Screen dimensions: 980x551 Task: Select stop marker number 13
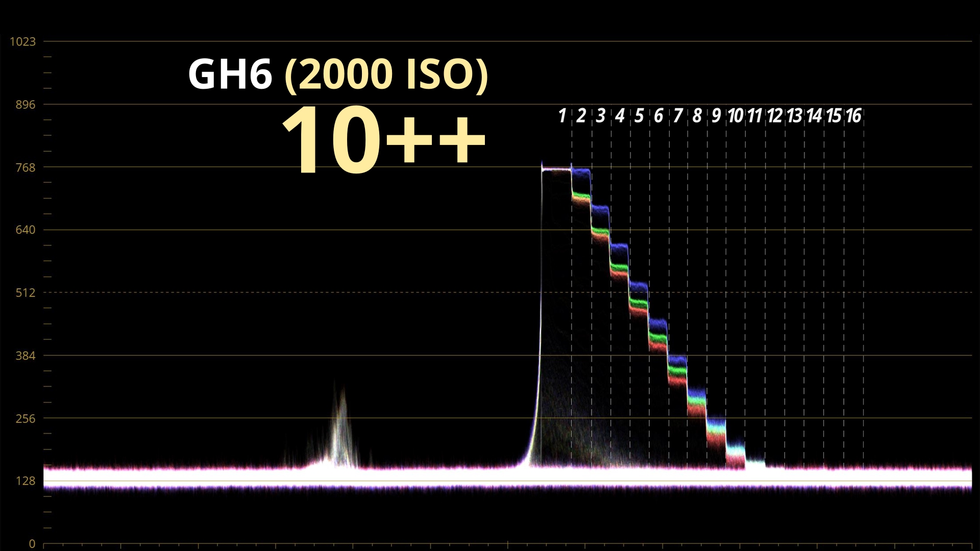click(794, 116)
